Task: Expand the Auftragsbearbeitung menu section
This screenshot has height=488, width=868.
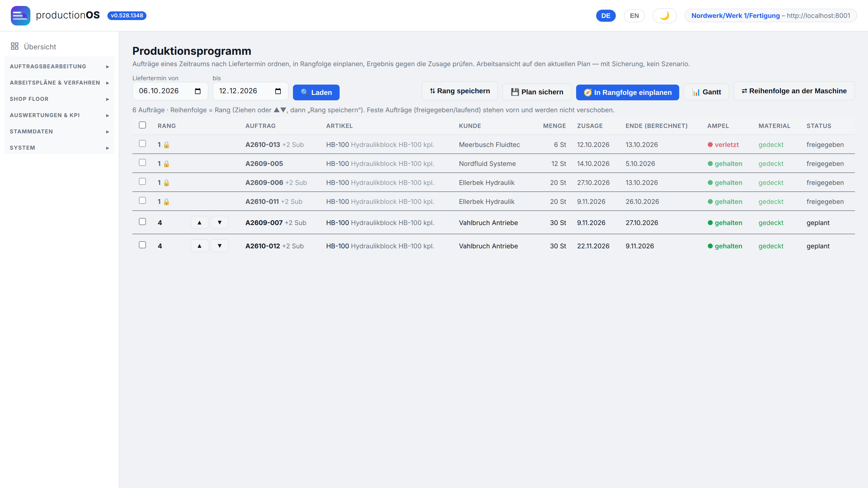Action: coord(59,66)
